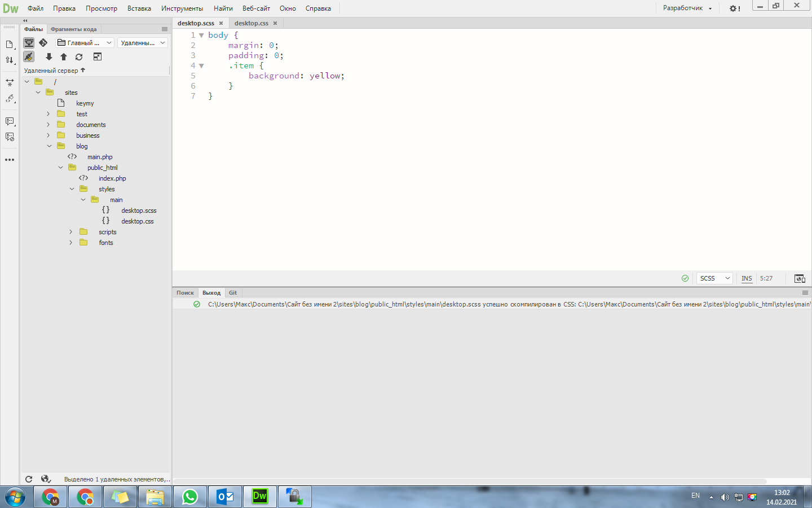The image size is (812, 508).
Task: Synchronize files using the circular arrows icon
Action: point(79,57)
